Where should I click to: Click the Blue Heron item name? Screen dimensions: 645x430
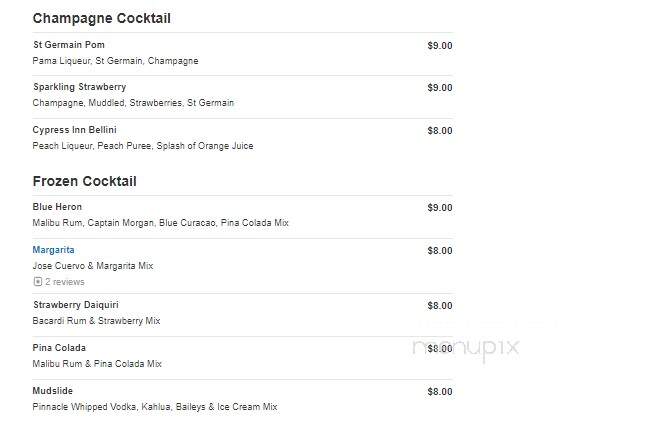(57, 207)
